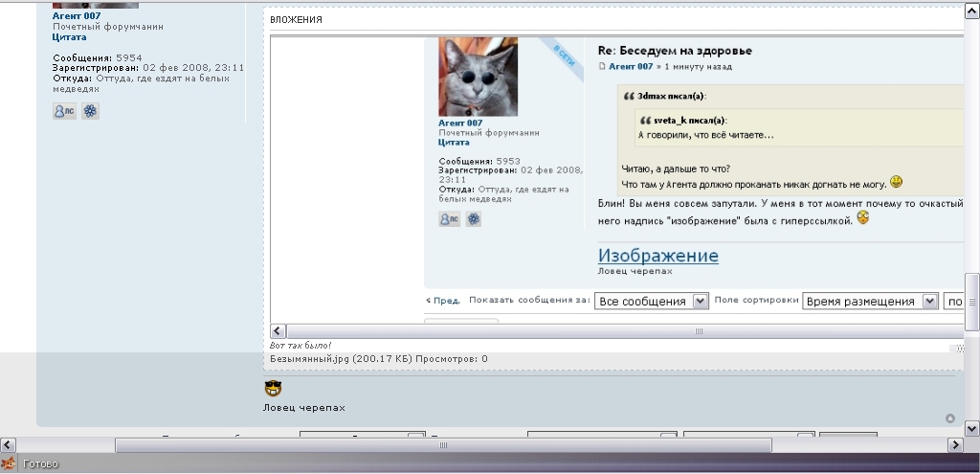This screenshot has width=980, height=474.
Task: Click 'Ловец черепах' signature under sunglasses smiley
Action: point(303,408)
